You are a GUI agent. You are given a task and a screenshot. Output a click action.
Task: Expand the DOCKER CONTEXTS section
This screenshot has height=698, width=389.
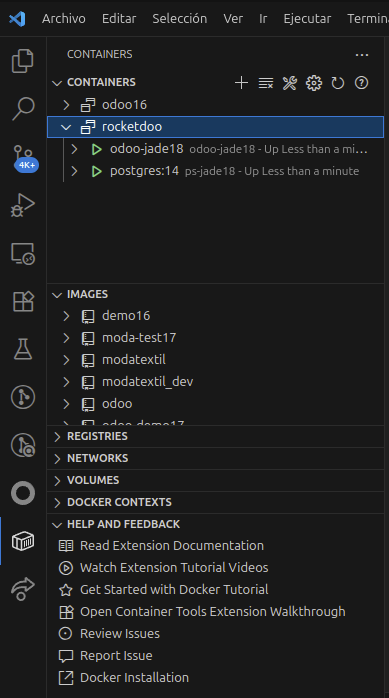pos(57,503)
